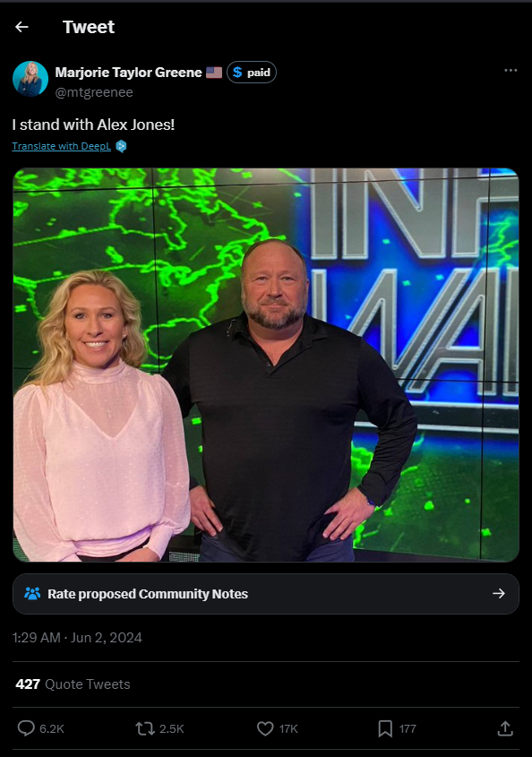Image resolution: width=532 pixels, height=757 pixels.
Task: Click the Community Notes people icon
Action: [32, 594]
